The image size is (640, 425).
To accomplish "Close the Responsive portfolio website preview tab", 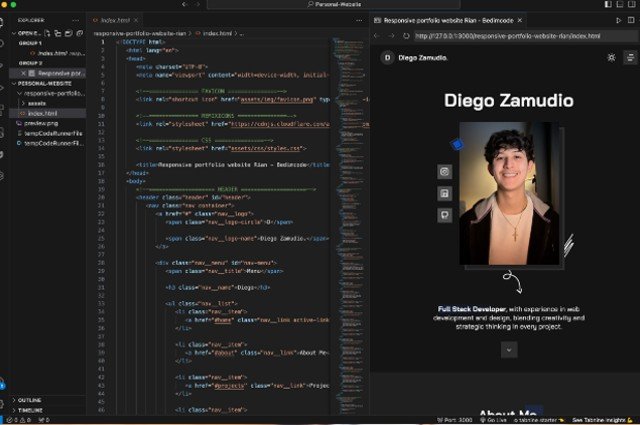I will point(520,20).
